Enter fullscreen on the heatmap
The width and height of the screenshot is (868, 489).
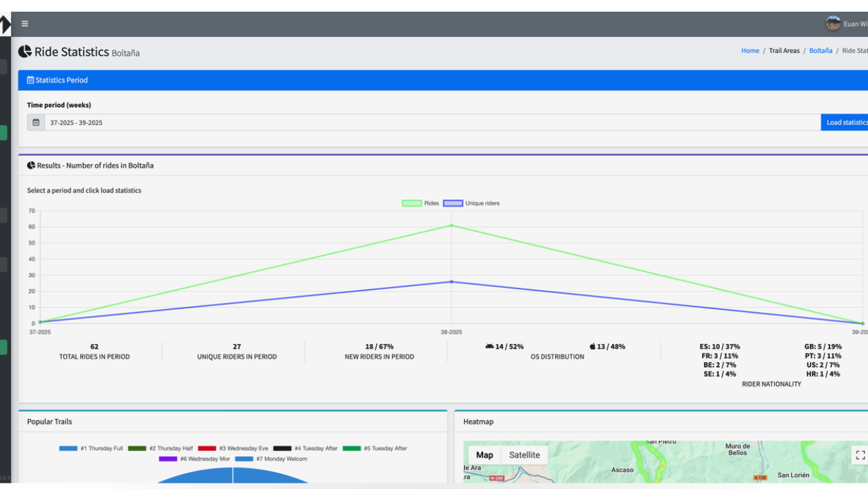click(x=860, y=455)
